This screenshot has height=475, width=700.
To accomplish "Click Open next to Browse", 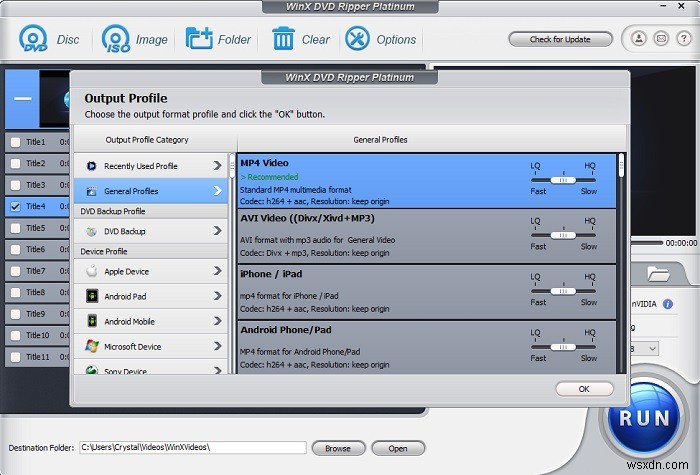I will (398, 448).
